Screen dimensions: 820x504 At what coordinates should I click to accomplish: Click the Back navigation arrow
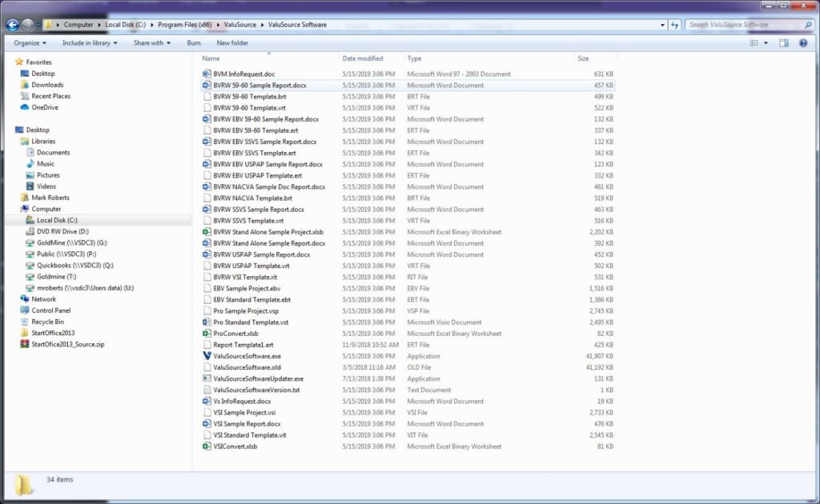coord(12,24)
